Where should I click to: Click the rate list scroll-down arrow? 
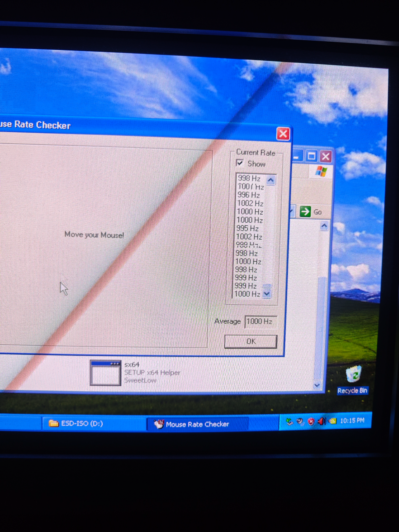point(267,294)
